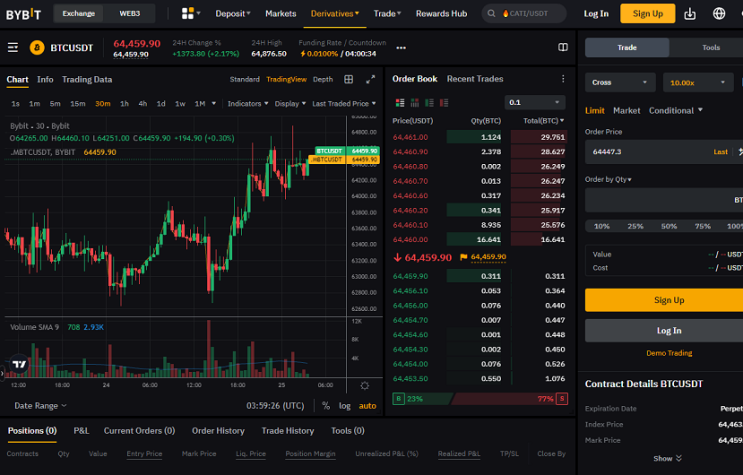743x475 pixels.
Task: Click the mark price flag icon
Action: pos(463,257)
